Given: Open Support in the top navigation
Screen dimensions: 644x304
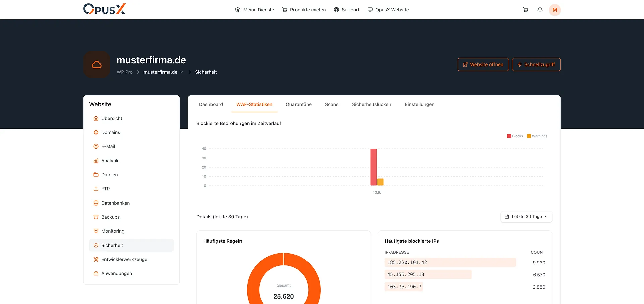Looking at the screenshot, I should (x=346, y=10).
